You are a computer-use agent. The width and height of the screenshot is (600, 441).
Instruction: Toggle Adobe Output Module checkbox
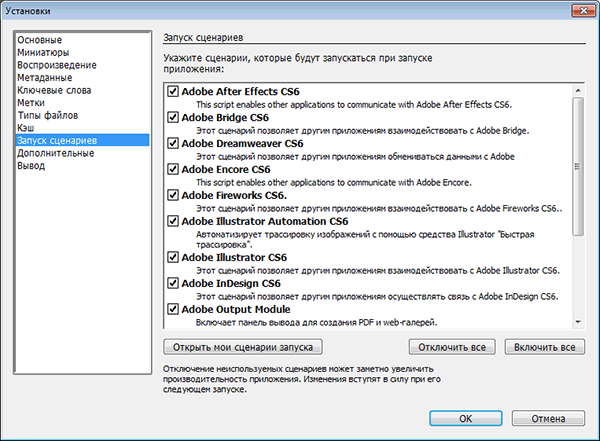[173, 309]
